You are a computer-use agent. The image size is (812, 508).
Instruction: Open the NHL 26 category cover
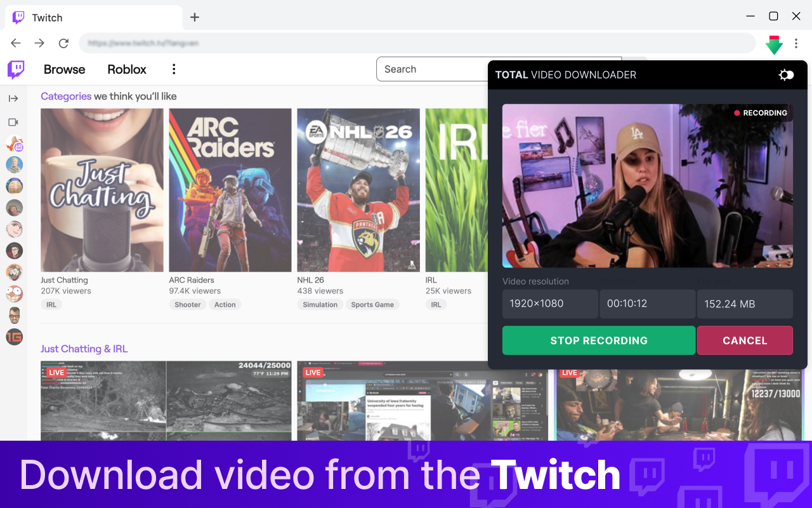358,190
